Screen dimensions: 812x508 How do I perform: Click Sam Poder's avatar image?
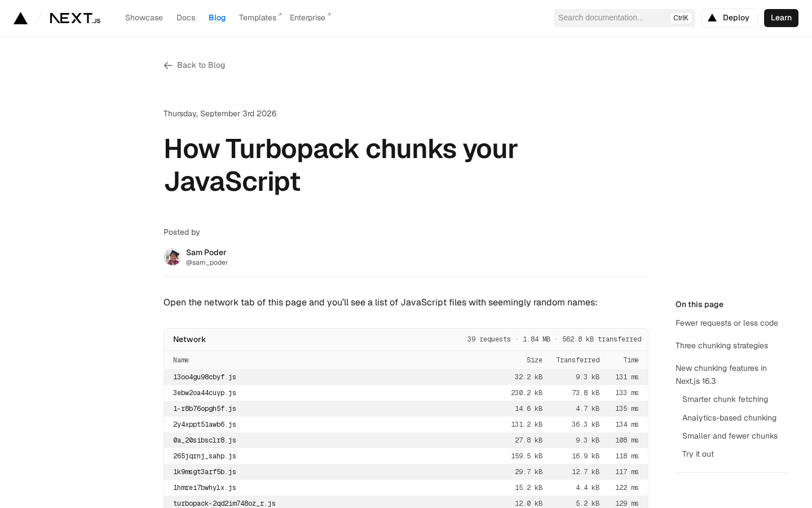click(173, 257)
